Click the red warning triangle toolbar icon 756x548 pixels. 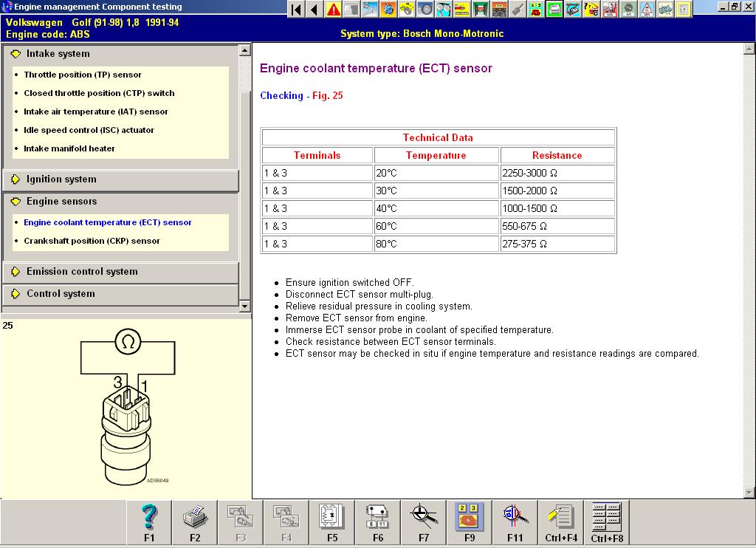334,10
